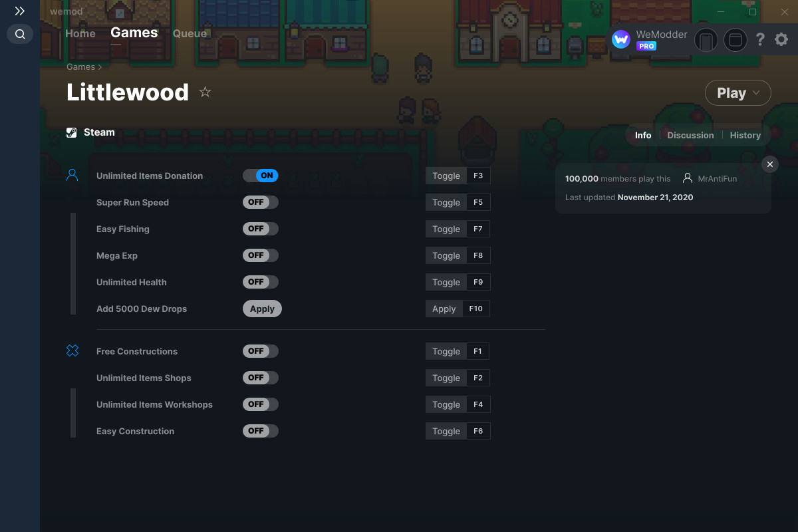The image size is (798, 532).
Task: Click the Unlimited Items Shops label
Action: [x=144, y=378]
